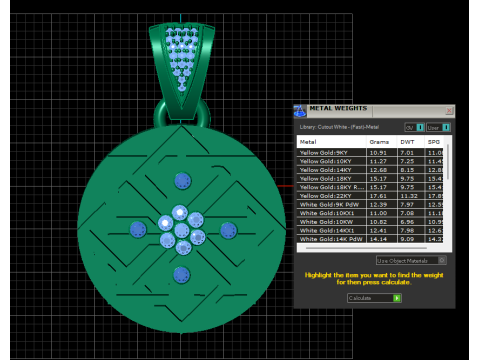480x360 pixels.
Task: Click the 'Library: Cutout White - (Fast)-Metal' label
Action: coord(339,127)
